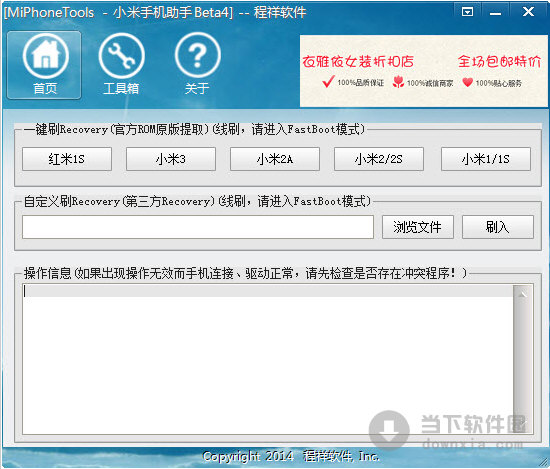
Task: Open the 关于 about question-mark icon
Action: coord(197,64)
